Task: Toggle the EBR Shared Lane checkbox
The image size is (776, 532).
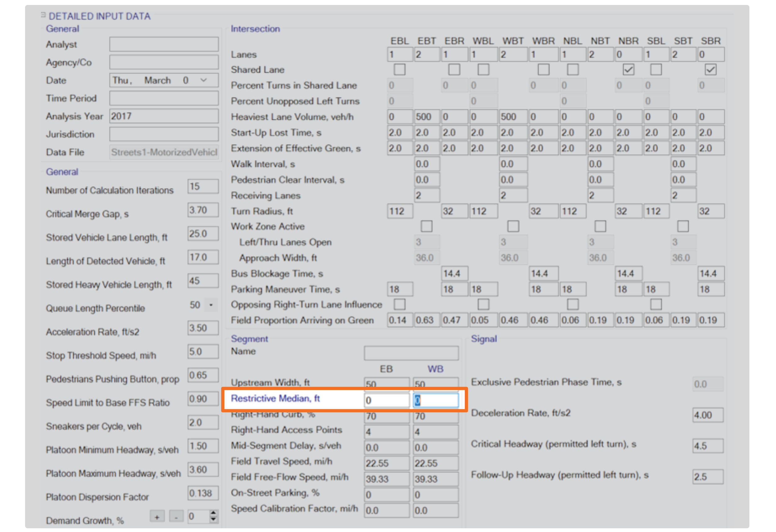Action: tap(454, 69)
